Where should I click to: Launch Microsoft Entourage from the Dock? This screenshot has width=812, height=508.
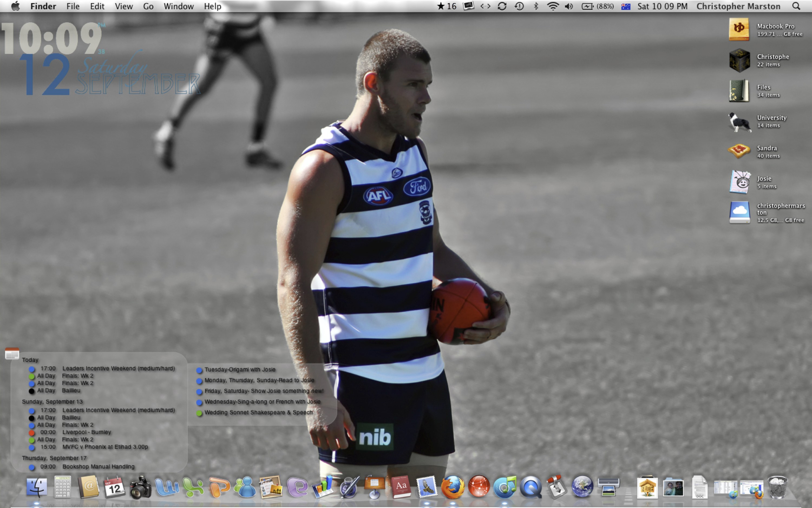297,487
